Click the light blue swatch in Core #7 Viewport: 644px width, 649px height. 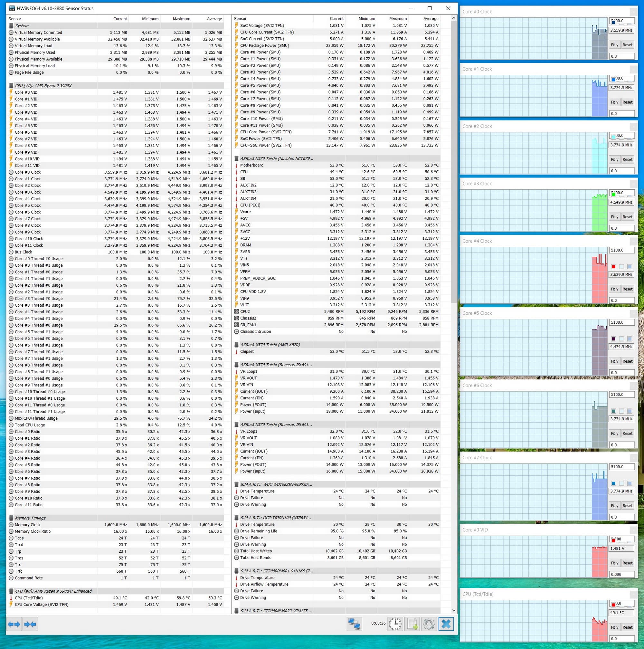(x=630, y=483)
